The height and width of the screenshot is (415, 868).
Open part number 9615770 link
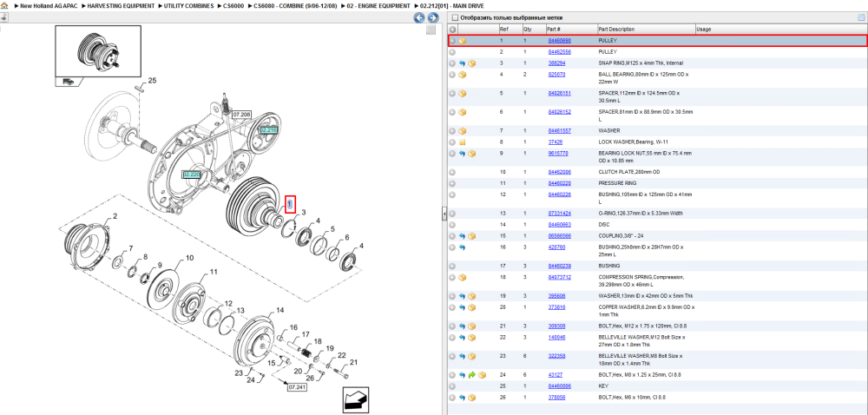(x=558, y=154)
